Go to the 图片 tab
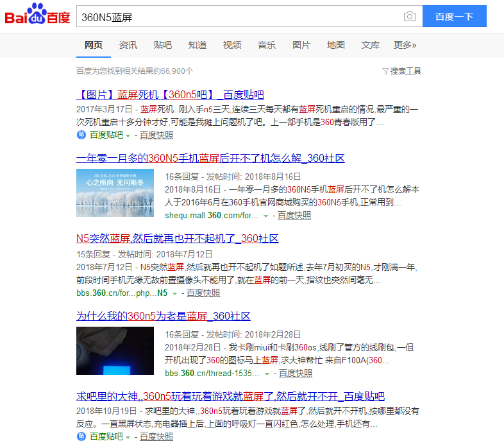The image size is (504, 448). click(x=301, y=45)
